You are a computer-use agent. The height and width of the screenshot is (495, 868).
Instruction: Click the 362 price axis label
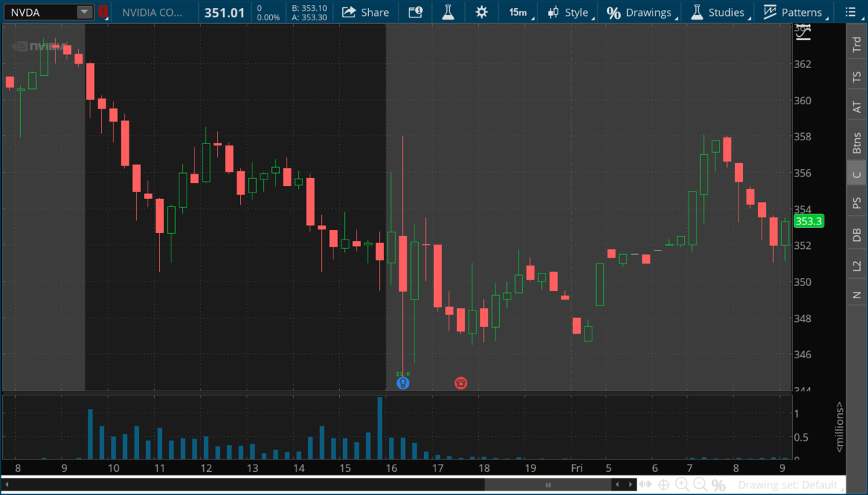coord(803,64)
